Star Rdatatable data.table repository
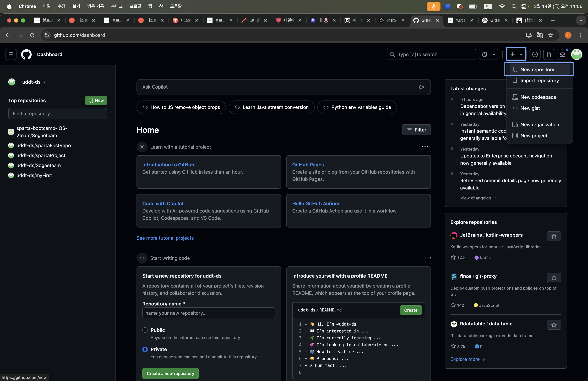Viewport: 588px width, 381px height. pyautogui.click(x=554, y=325)
